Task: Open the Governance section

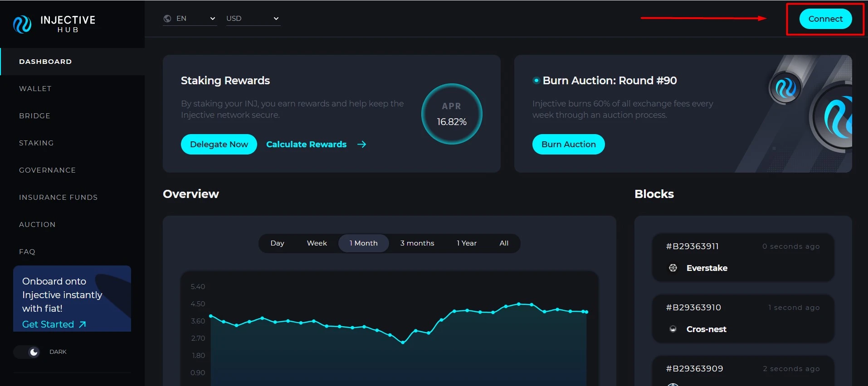Action: pos(47,170)
